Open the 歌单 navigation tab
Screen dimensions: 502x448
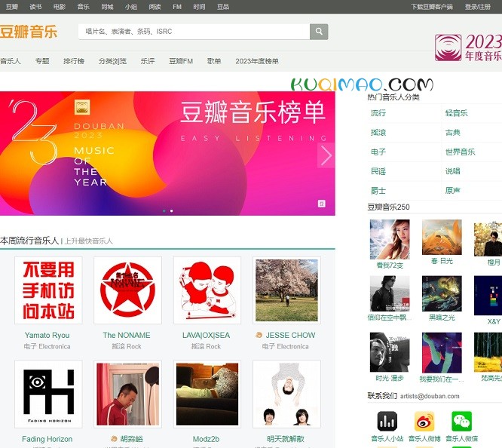214,61
